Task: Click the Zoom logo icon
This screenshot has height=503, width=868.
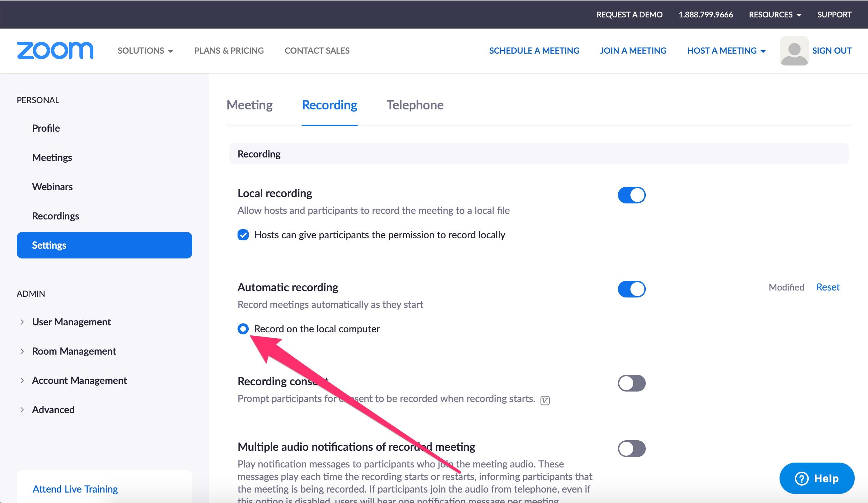Action: click(x=56, y=50)
